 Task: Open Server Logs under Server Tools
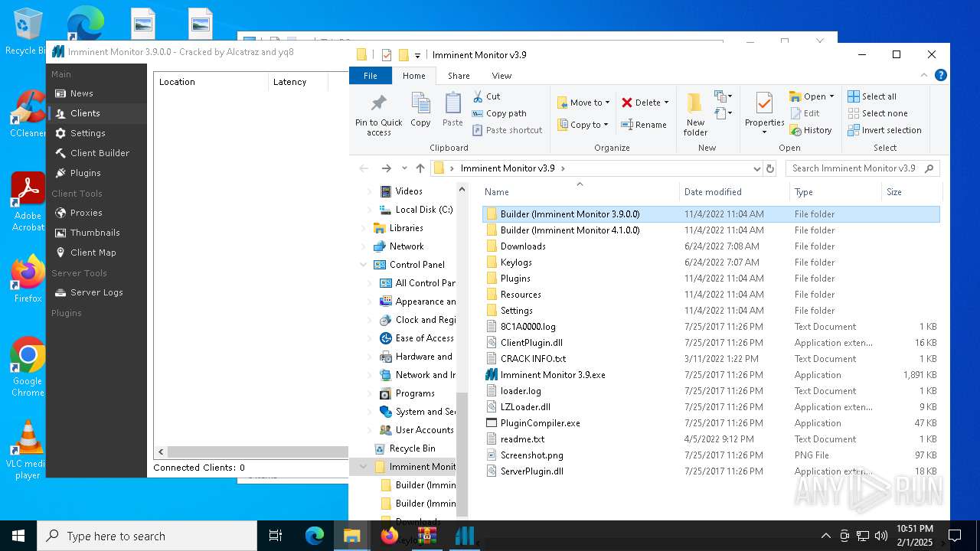coord(96,292)
